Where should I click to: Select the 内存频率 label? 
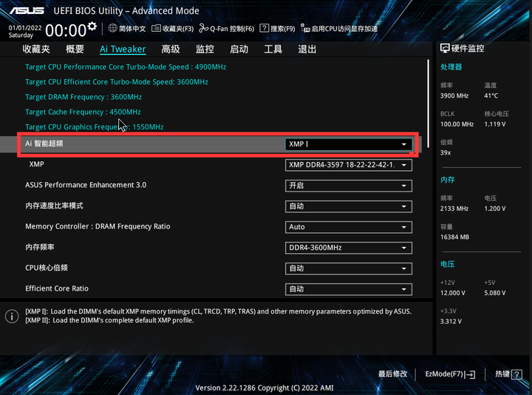(40, 247)
